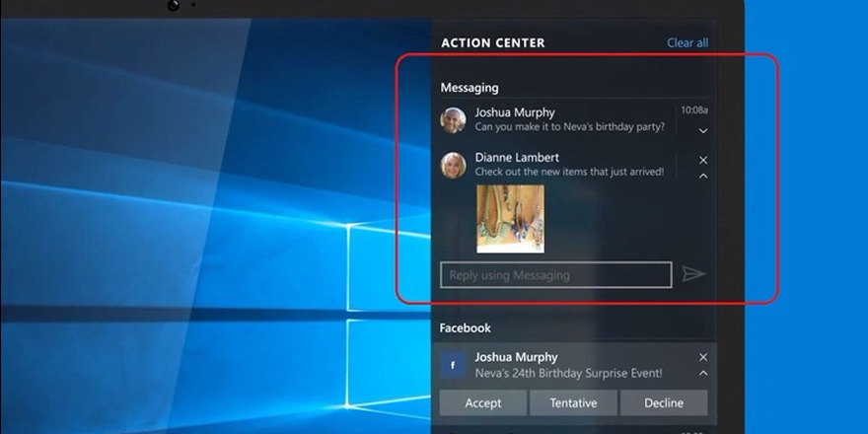868x434 pixels.
Task: Click the ACTION CENTER title
Action: pos(492,42)
